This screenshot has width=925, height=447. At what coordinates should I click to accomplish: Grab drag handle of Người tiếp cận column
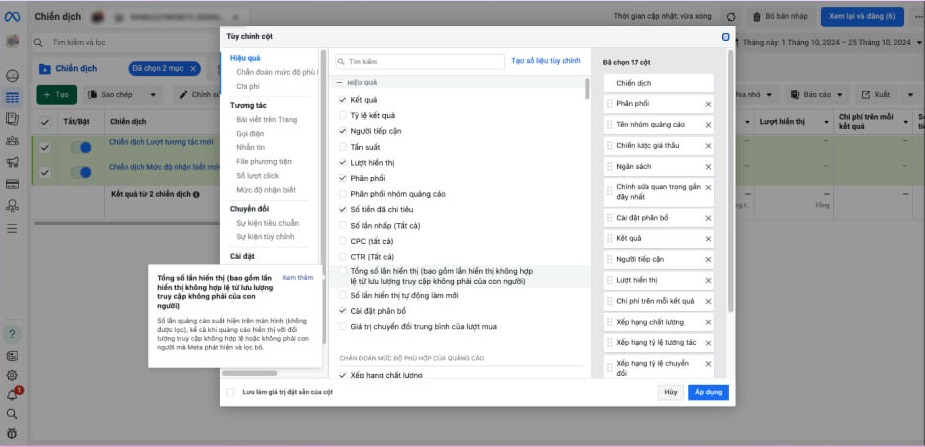coord(609,259)
